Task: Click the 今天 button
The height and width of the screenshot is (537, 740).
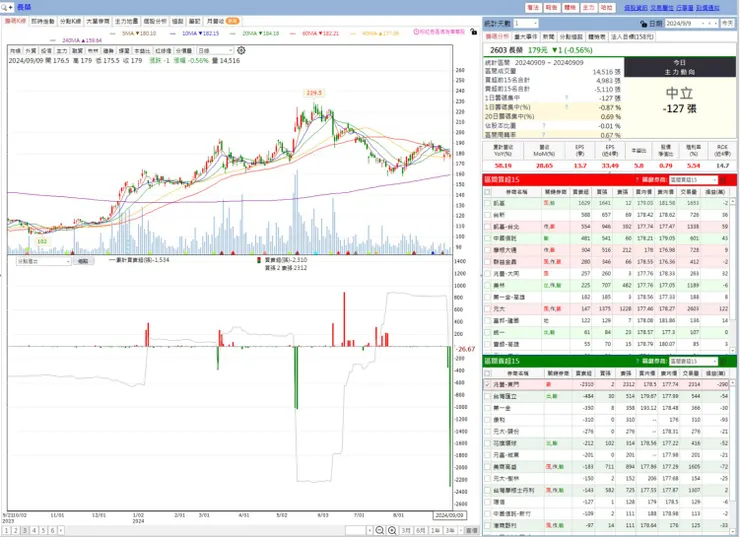Action: 727,23
